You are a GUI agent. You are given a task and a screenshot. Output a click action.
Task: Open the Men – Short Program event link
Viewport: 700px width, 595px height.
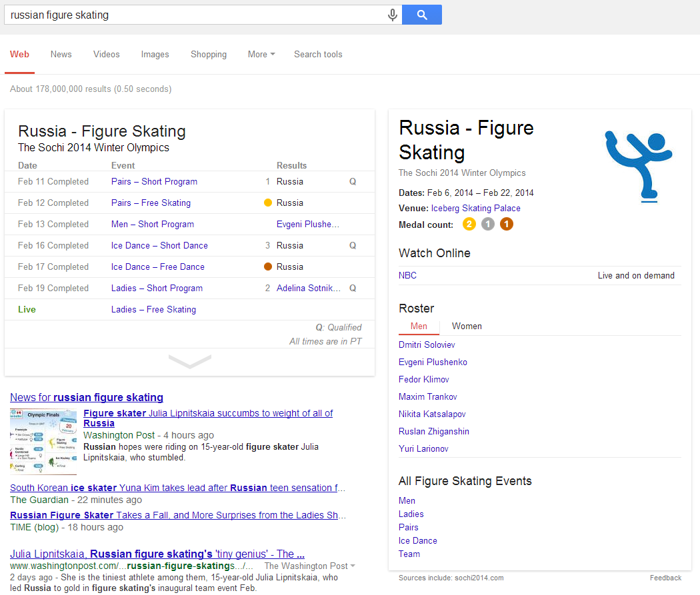click(153, 225)
